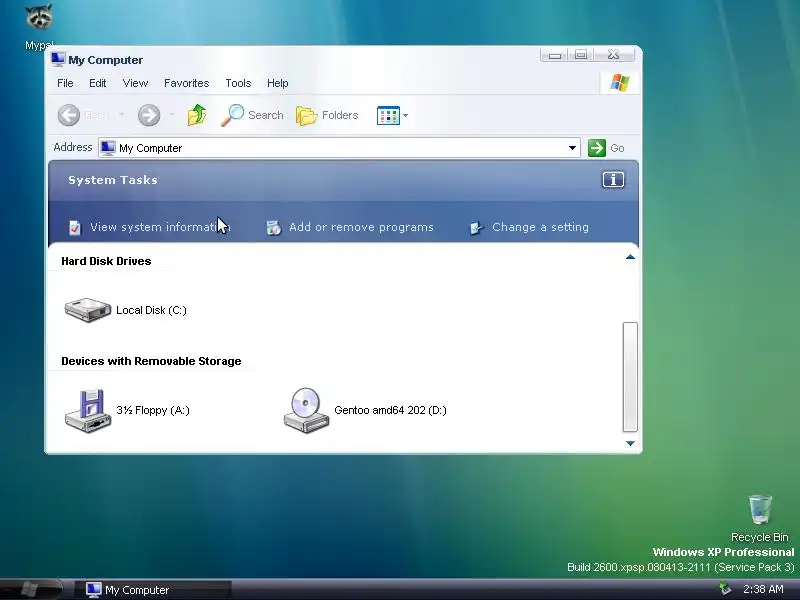Viewport: 800px width, 600px height.
Task: Open the Start button on taskbar
Action: tap(32, 589)
